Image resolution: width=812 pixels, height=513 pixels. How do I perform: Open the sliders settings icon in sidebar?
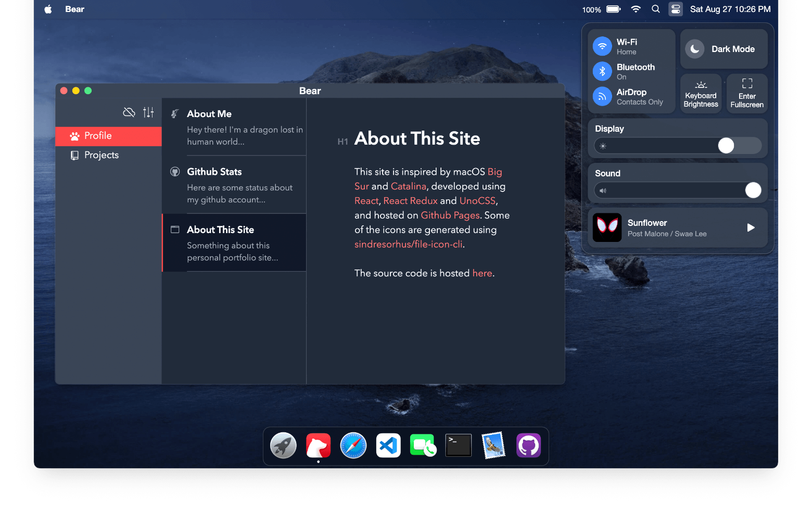(x=148, y=112)
